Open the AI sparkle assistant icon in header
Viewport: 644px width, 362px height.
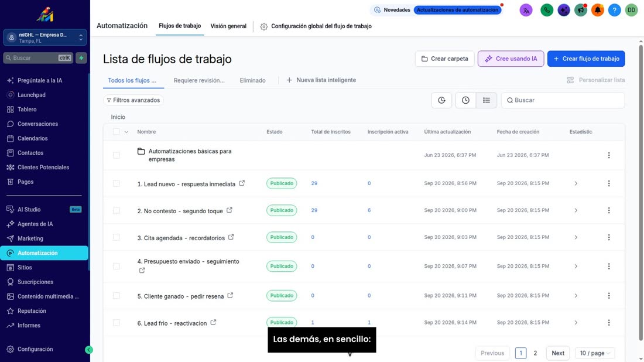[x=563, y=10]
